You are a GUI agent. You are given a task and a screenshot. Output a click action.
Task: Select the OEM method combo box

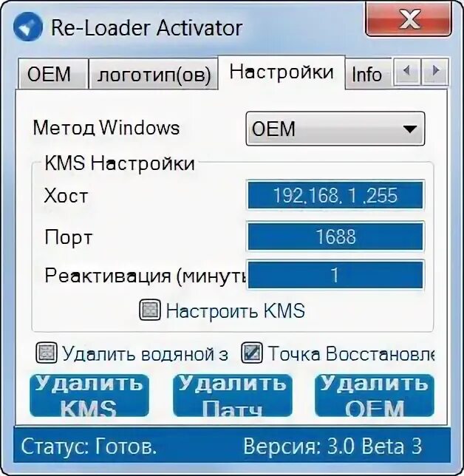click(335, 129)
